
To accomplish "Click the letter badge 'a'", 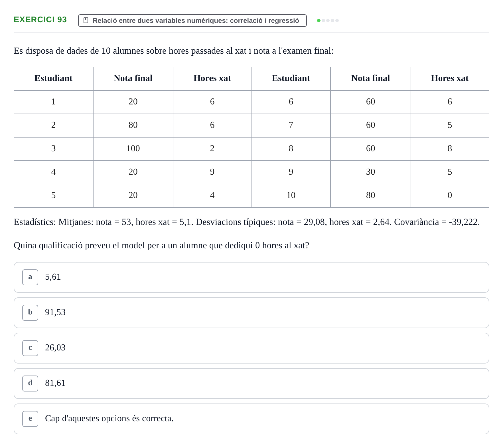I will pos(30,277).
